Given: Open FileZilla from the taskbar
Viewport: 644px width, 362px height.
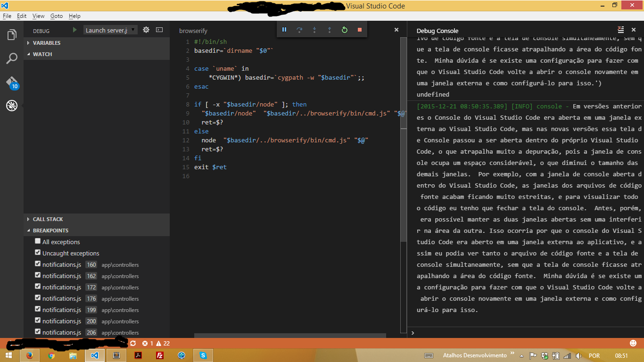Looking at the screenshot, I should [160, 355].
